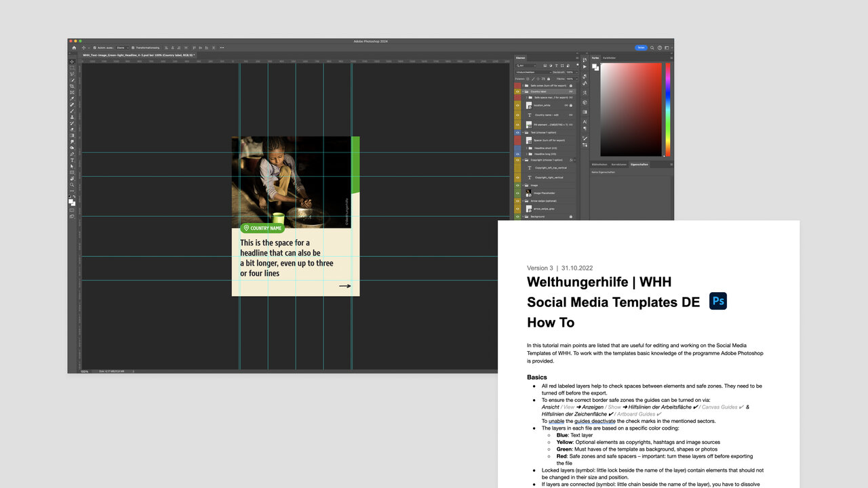Collapse the Copyright group
The width and height of the screenshot is (868, 488).
pyautogui.click(x=523, y=160)
